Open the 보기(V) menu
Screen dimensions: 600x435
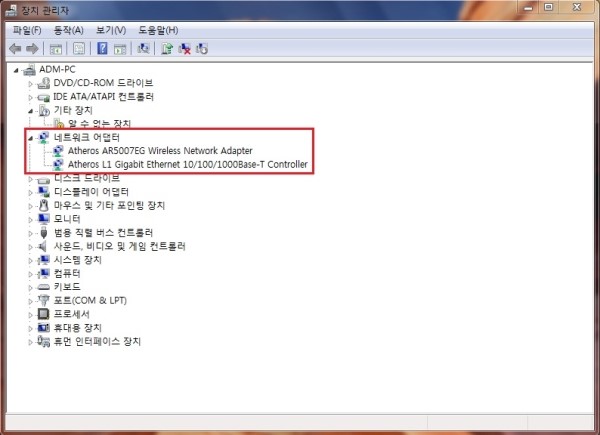[112, 30]
